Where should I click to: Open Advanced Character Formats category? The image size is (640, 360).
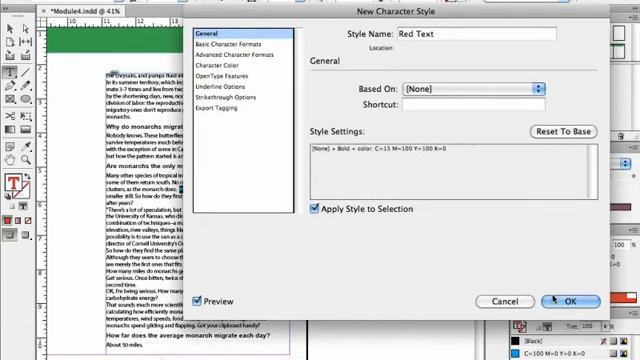click(x=234, y=55)
